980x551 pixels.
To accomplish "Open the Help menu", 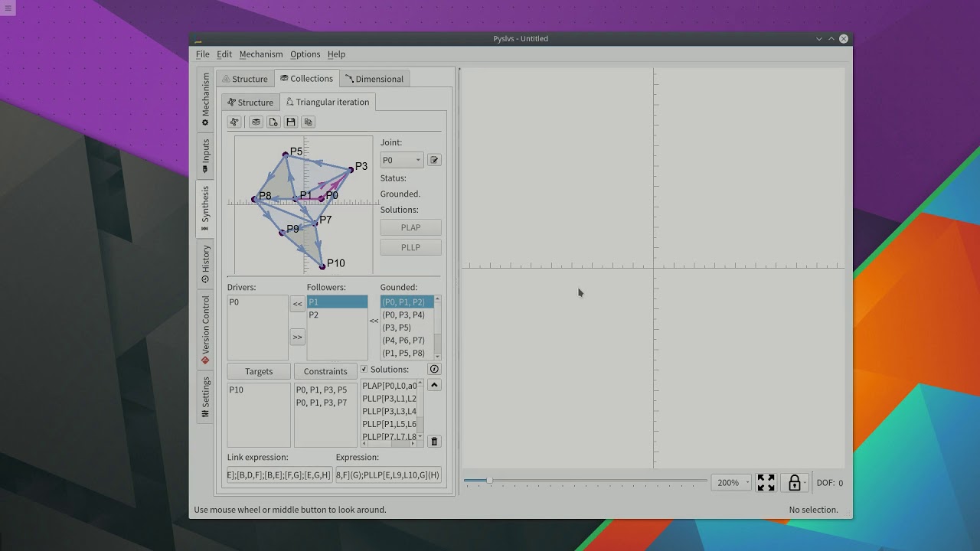I will [x=336, y=54].
